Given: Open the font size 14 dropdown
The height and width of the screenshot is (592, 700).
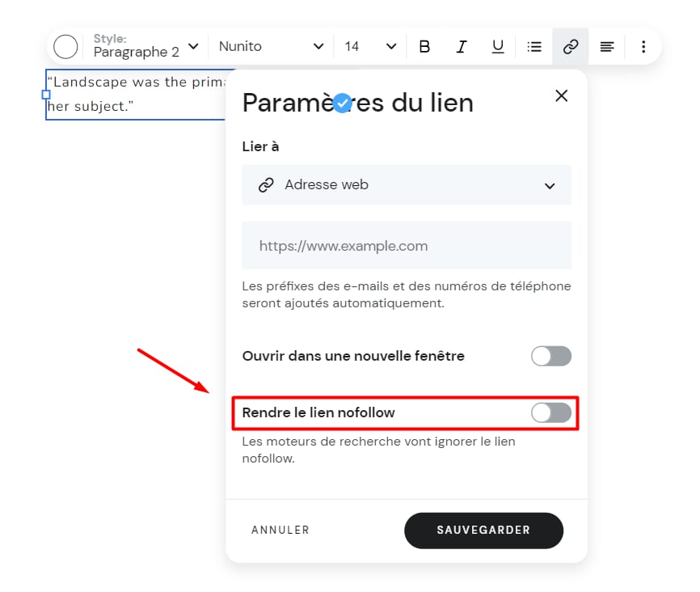Looking at the screenshot, I should pos(370,47).
